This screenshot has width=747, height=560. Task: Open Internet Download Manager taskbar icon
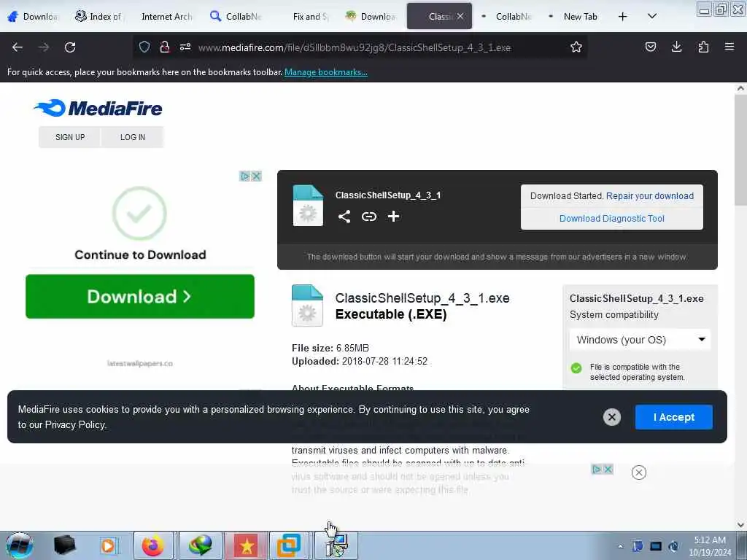point(200,545)
